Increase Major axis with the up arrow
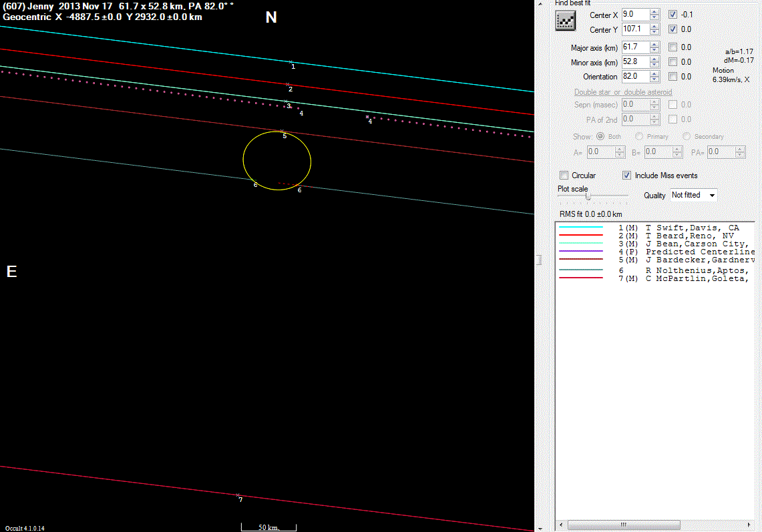 (654, 44)
